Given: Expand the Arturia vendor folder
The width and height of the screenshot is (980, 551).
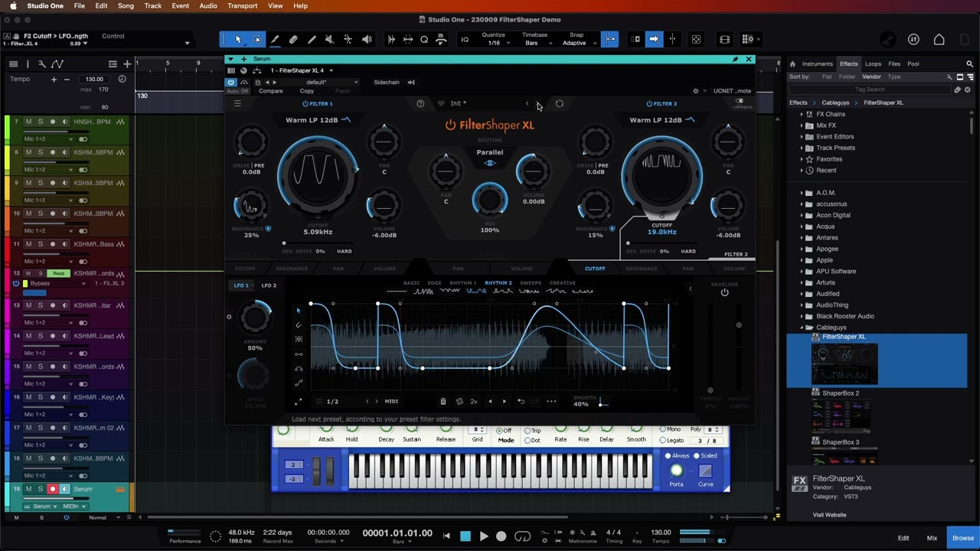Looking at the screenshot, I should tap(802, 282).
